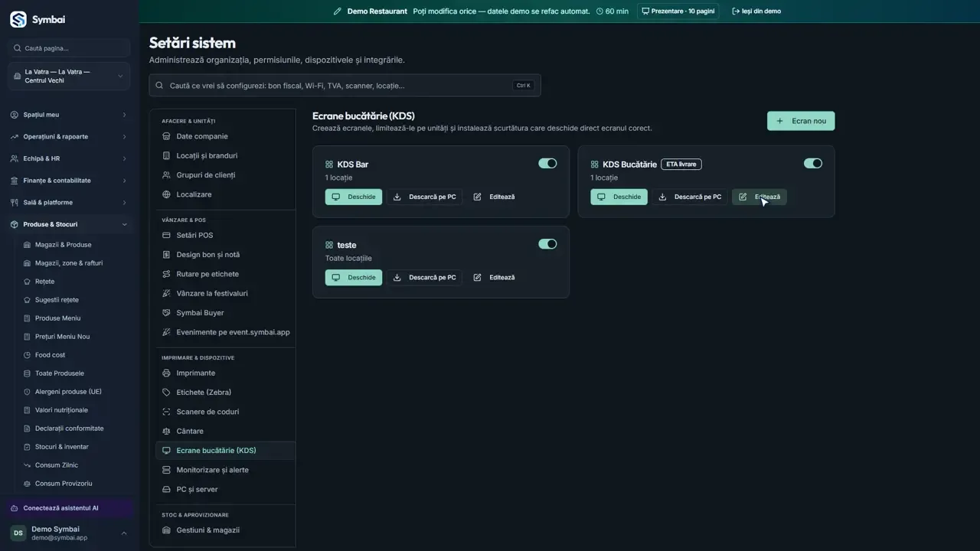Click the pencil icon beside Demo Restaurant
980x551 pixels.
(x=337, y=11)
